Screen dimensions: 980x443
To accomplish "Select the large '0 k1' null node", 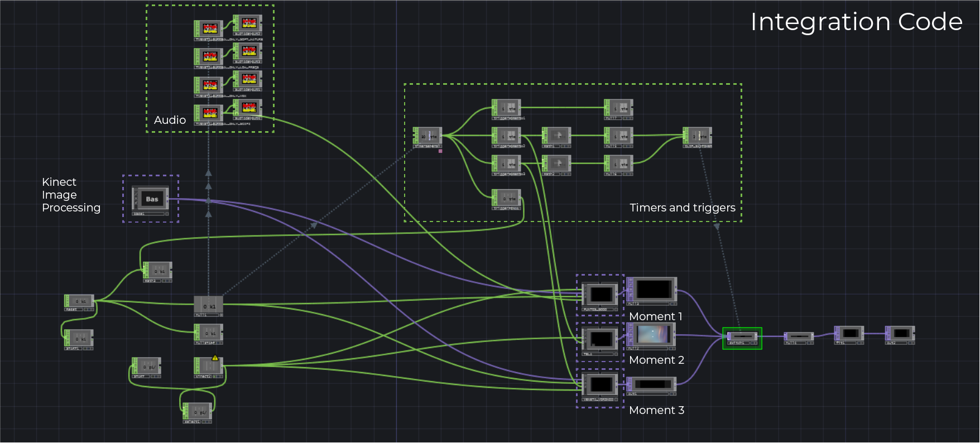I will click(208, 305).
